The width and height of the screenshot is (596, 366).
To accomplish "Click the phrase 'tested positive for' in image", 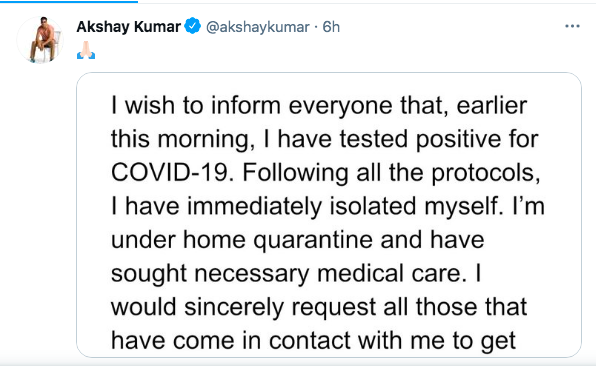I will click(x=439, y=139).
